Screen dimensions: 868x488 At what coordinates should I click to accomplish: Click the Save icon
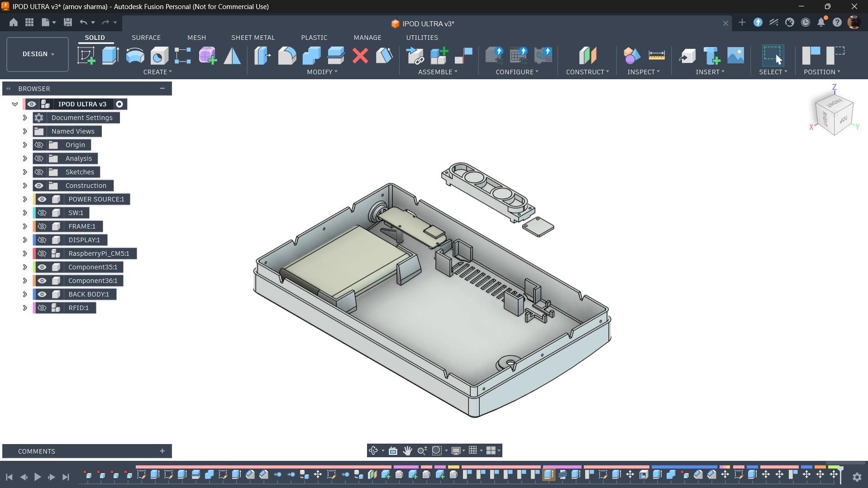[68, 22]
